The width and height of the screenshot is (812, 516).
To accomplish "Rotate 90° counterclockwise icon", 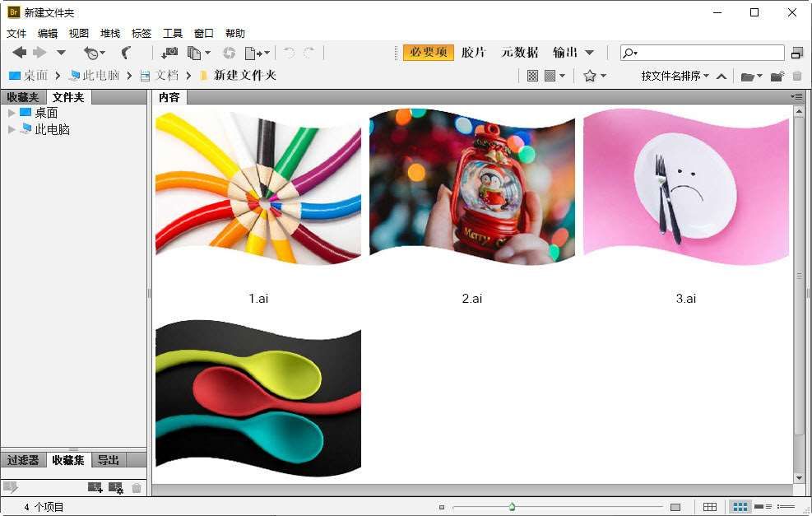I will coord(289,53).
